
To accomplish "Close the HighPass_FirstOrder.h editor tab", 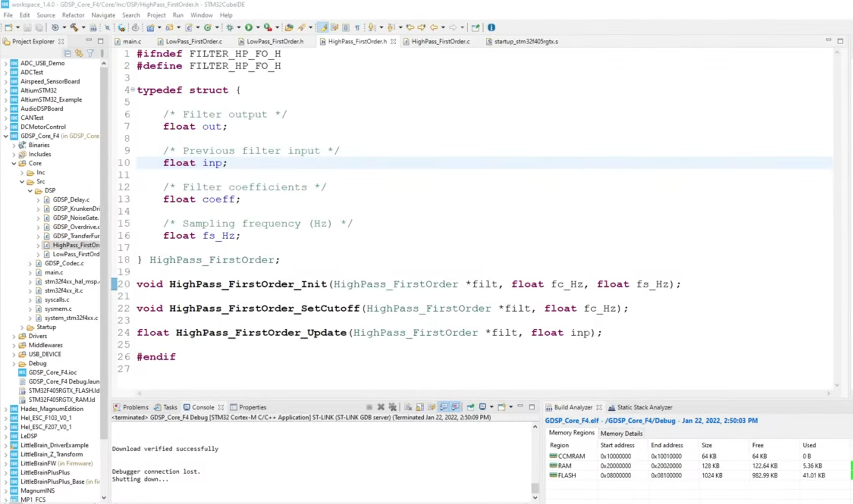I will 393,41.
